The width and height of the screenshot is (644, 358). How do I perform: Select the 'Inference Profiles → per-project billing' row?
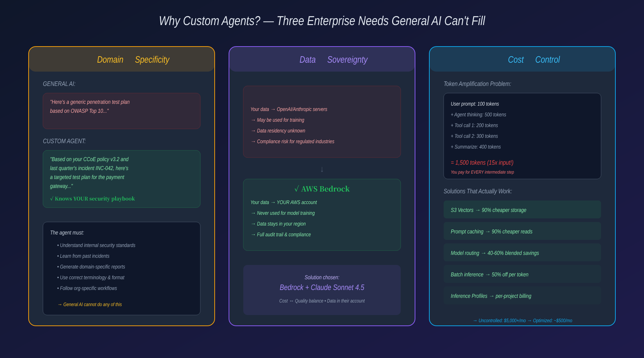[522, 295]
